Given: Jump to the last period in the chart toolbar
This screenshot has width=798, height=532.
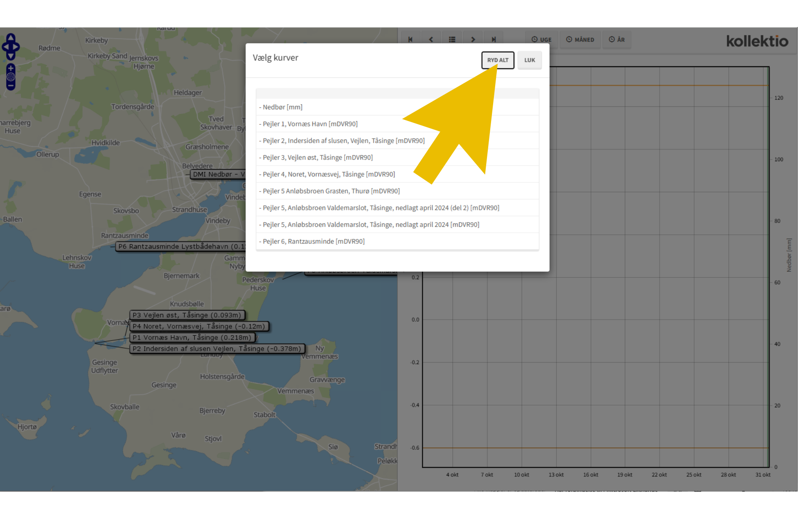Looking at the screenshot, I should (494, 40).
